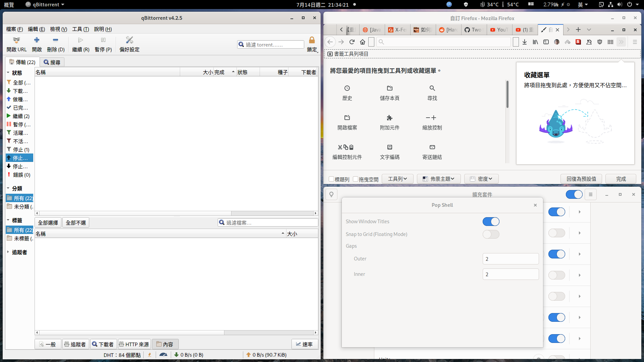Screen dimensions: 644x362
Task: Toggle the global extensions switch in 擴充套件 header
Action: (x=574, y=194)
